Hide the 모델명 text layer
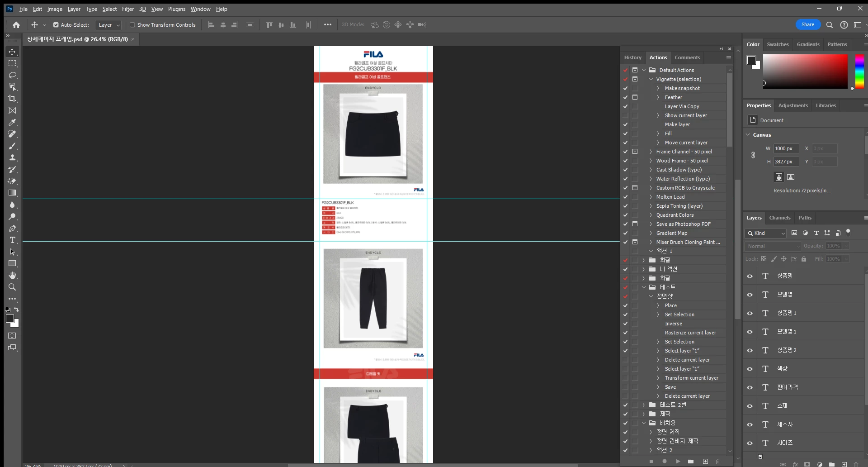This screenshot has height=467, width=868. 750,295
